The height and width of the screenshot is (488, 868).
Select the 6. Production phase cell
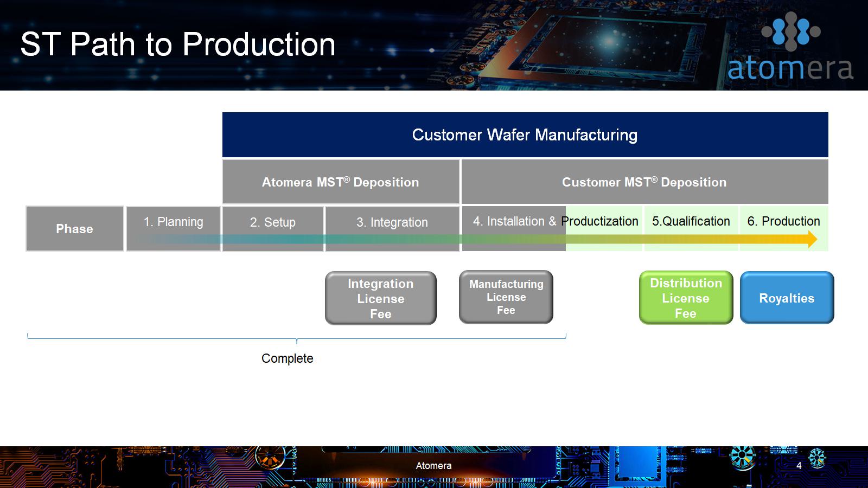[x=783, y=221]
